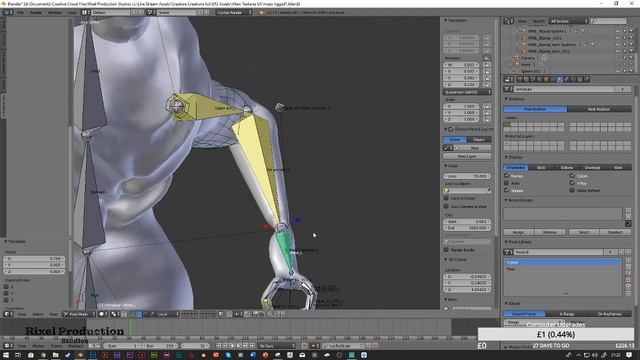Open the No Sync playback dropdown
640x360 pixels.
(276, 346)
